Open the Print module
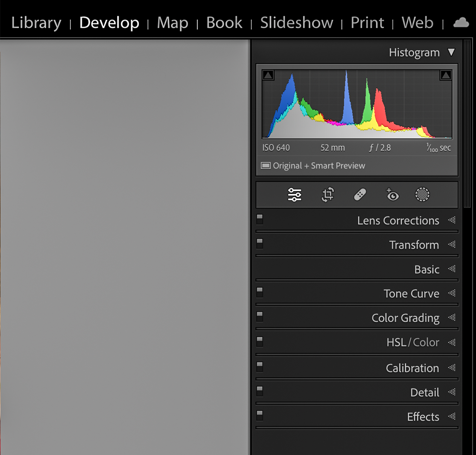Viewport: 476px width, 455px height. pyautogui.click(x=367, y=23)
